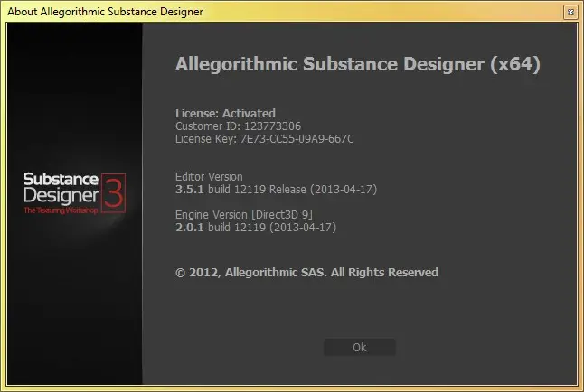Click the dialog title "About Allegorithmic Substance Designer"
This screenshot has height=392, width=584.
pyautogui.click(x=106, y=12)
